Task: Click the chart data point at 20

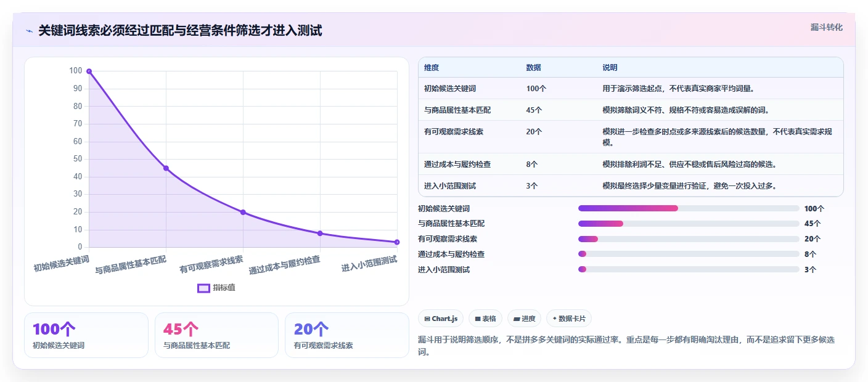Action: [x=243, y=212]
